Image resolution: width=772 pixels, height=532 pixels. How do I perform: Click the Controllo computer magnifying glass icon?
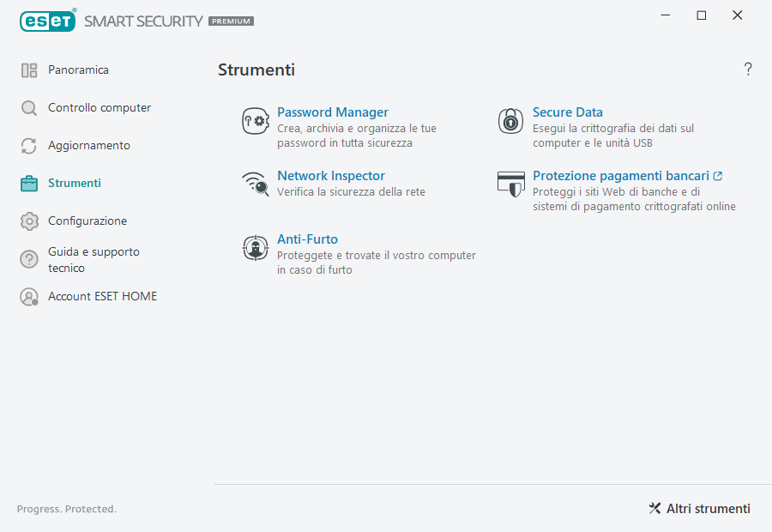tap(29, 107)
